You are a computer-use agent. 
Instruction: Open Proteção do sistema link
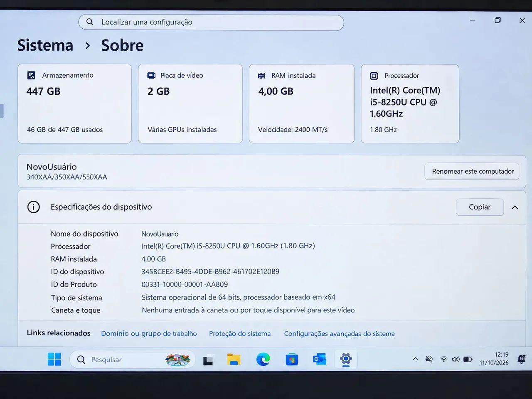pyautogui.click(x=240, y=334)
